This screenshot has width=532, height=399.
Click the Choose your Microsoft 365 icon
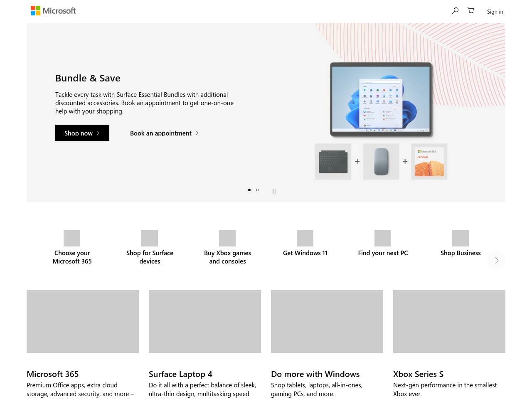72,238
